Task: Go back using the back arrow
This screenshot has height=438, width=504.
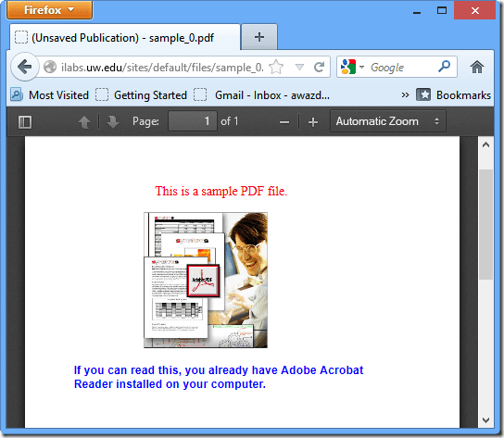Action: tap(25, 68)
